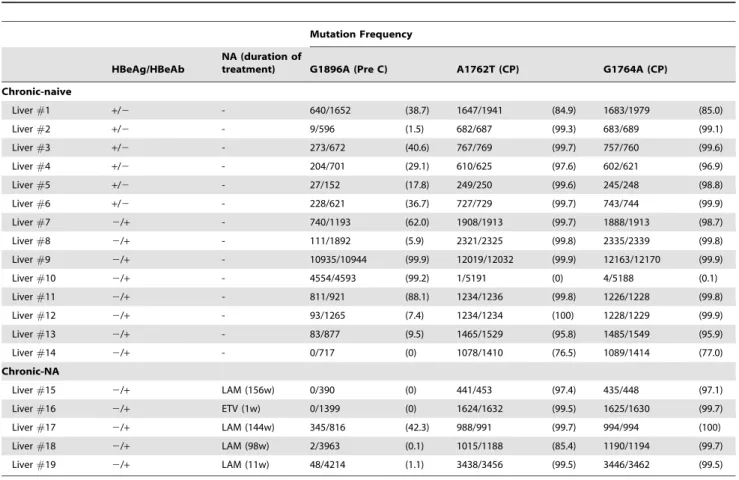This screenshot has width=739, height=480.
Task: Select the '2321/2325' value
Action: (x=479, y=240)
